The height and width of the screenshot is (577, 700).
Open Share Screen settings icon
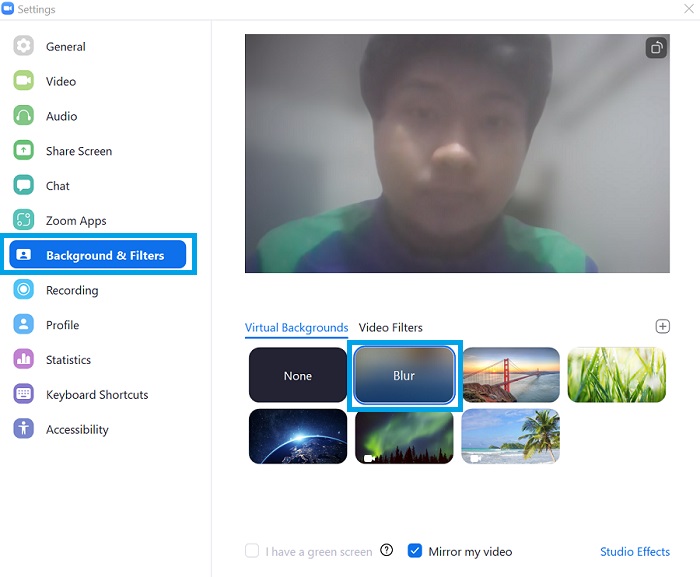coord(23,151)
